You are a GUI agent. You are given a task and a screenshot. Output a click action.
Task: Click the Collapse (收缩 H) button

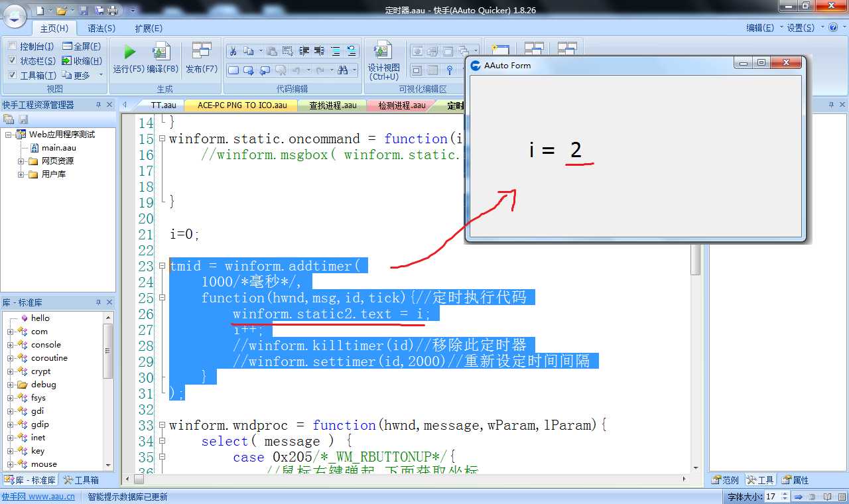[82, 61]
